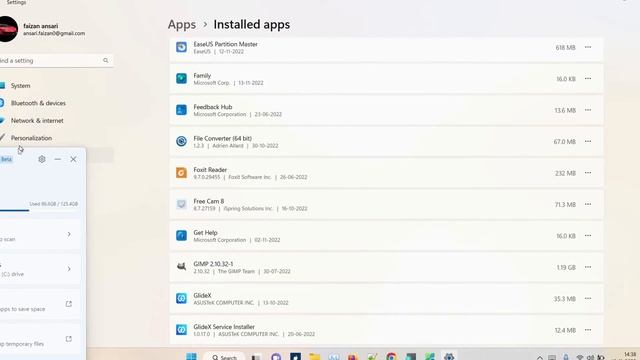Click the GlideX Service Installer app name
The image size is (640, 360).
tap(224, 327)
